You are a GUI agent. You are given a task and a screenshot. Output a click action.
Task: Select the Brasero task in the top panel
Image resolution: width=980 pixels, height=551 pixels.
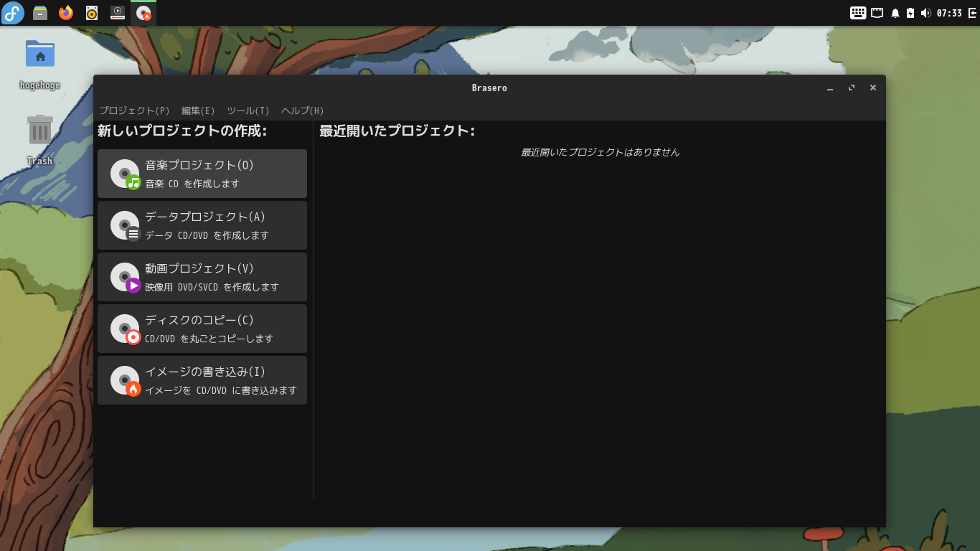tap(143, 13)
